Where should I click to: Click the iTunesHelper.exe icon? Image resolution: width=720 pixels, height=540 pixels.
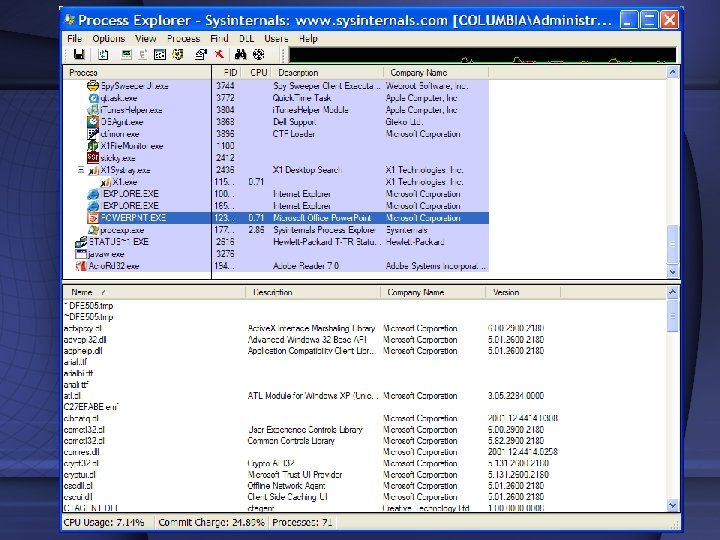click(x=93, y=110)
